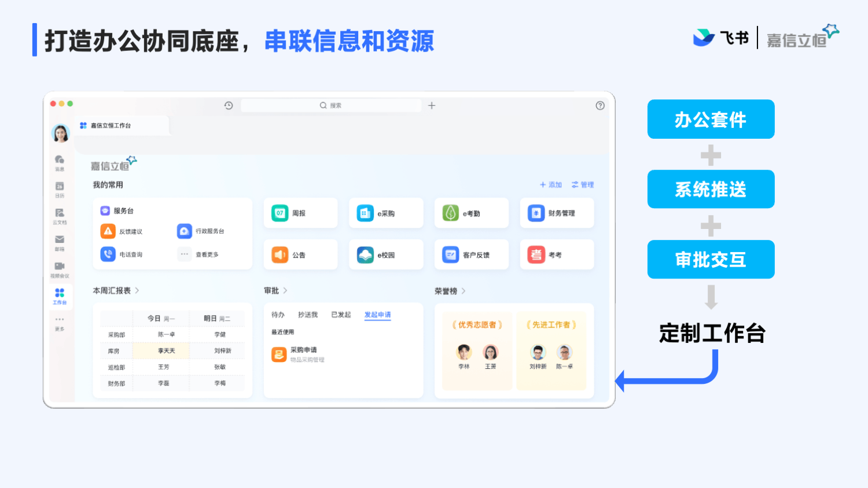Open 行政服务台 admin service app

[201, 231]
